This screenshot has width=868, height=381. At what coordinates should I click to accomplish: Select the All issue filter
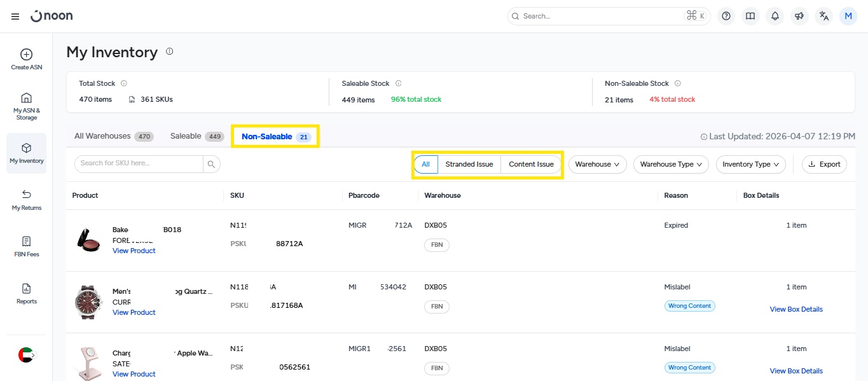(x=425, y=164)
